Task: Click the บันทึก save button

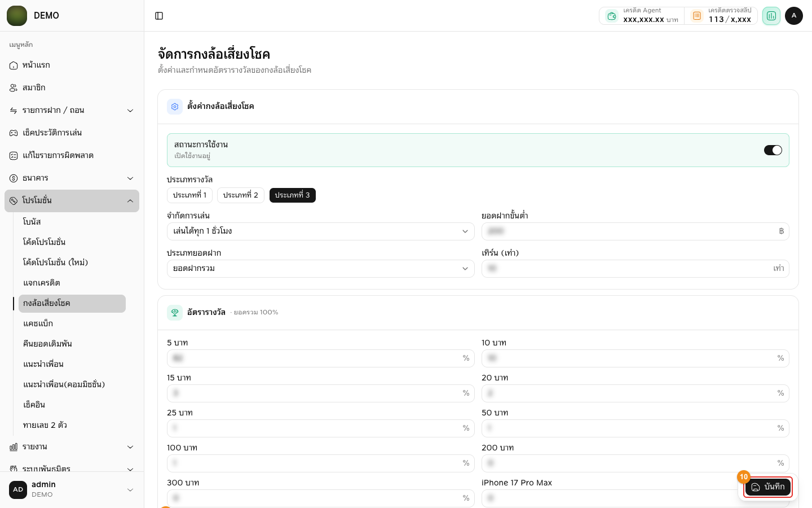Action: (768, 487)
